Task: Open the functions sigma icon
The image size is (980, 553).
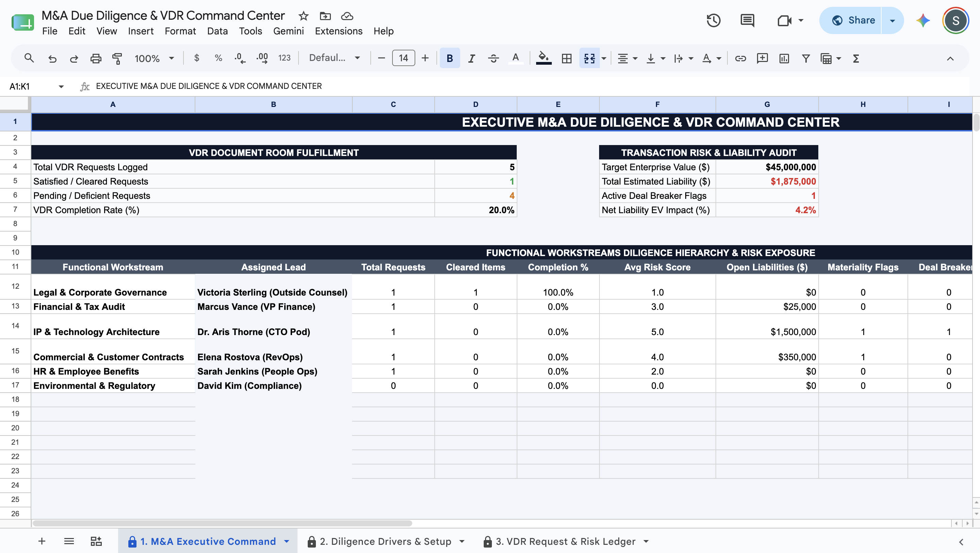Action: pos(856,58)
